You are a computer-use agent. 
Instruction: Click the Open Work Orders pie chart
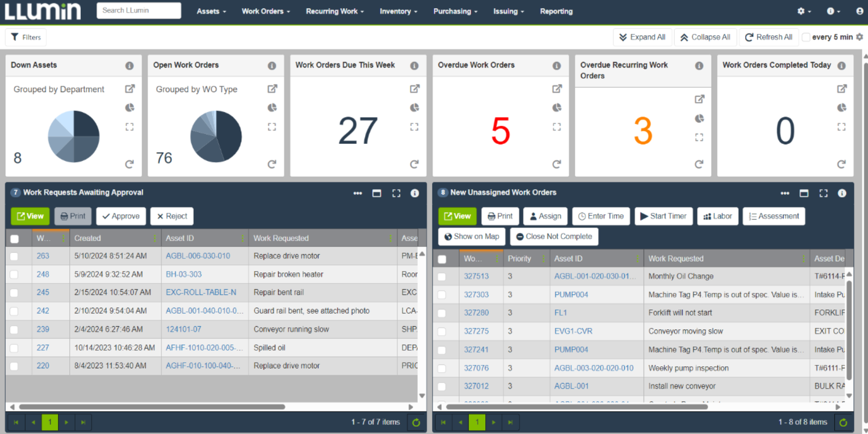pyautogui.click(x=216, y=137)
